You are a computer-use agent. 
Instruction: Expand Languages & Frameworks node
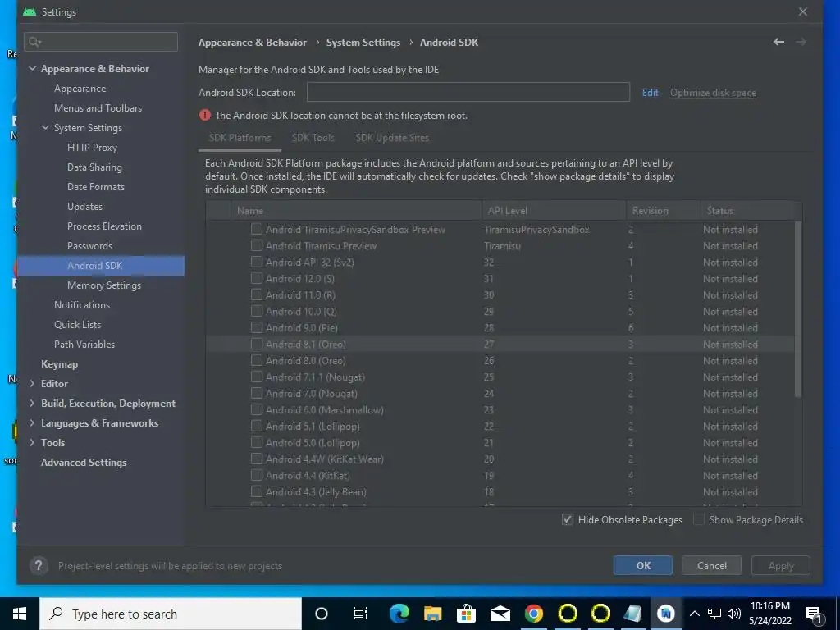(32, 423)
